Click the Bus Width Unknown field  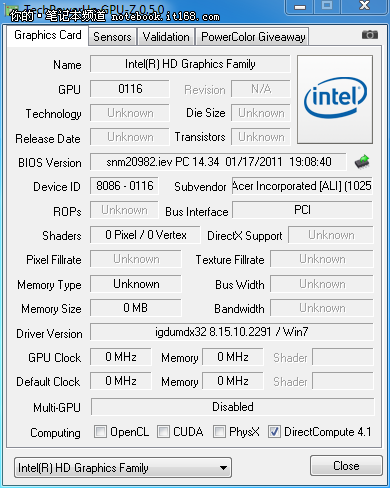(322, 284)
